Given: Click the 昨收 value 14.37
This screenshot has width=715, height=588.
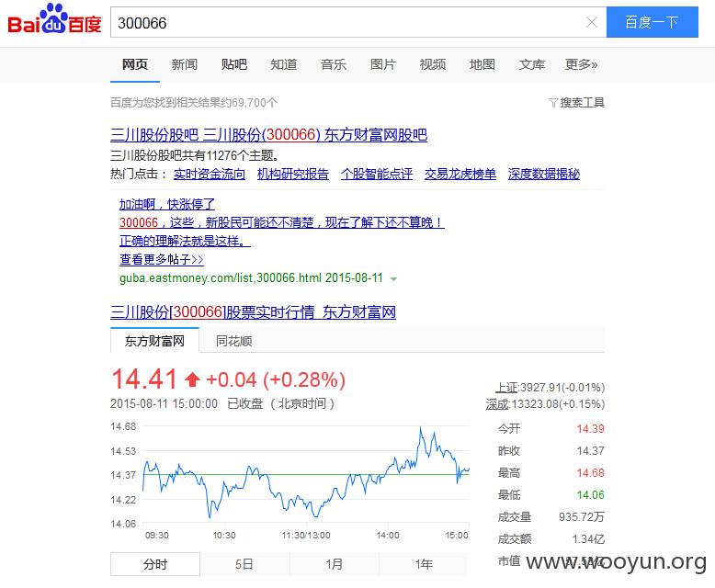Looking at the screenshot, I should (x=590, y=451).
